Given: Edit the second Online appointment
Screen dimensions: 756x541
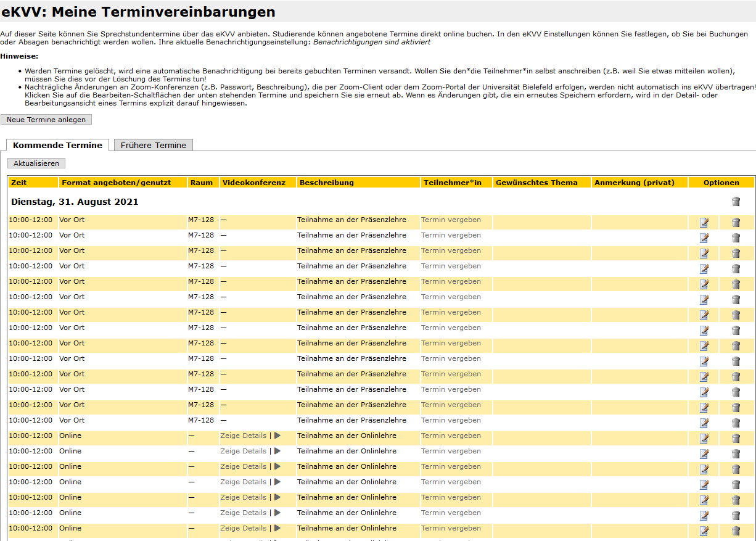Looking at the screenshot, I should [x=704, y=453].
